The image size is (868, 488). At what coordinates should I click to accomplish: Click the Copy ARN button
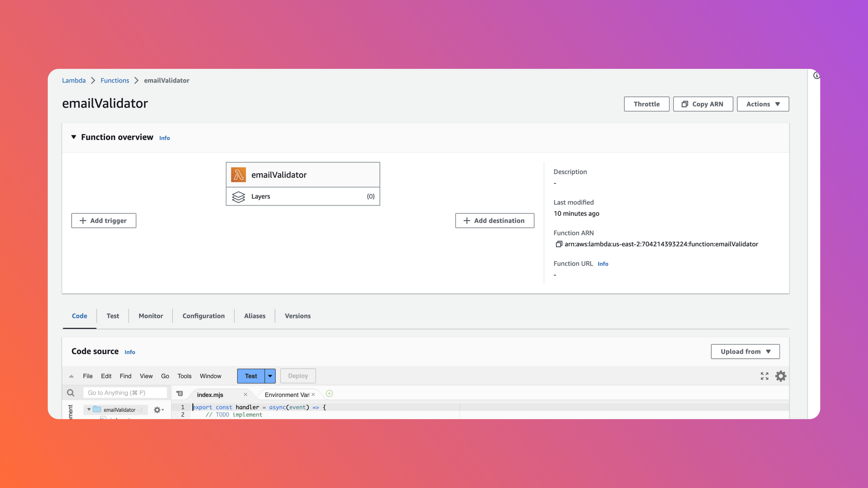(x=703, y=104)
